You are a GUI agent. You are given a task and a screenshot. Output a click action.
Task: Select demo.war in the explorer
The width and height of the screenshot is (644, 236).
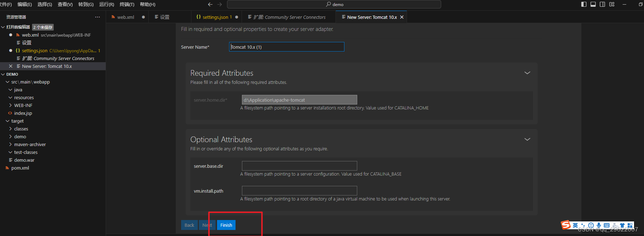[24, 160]
